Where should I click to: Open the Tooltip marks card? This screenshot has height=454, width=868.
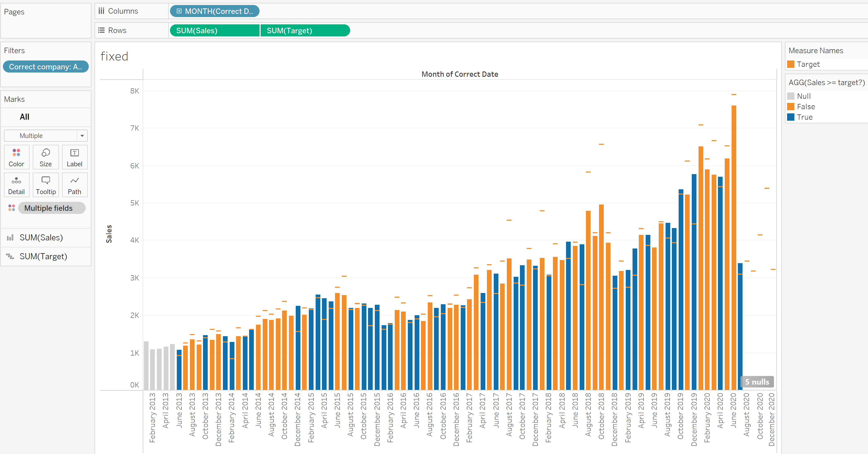coord(46,185)
